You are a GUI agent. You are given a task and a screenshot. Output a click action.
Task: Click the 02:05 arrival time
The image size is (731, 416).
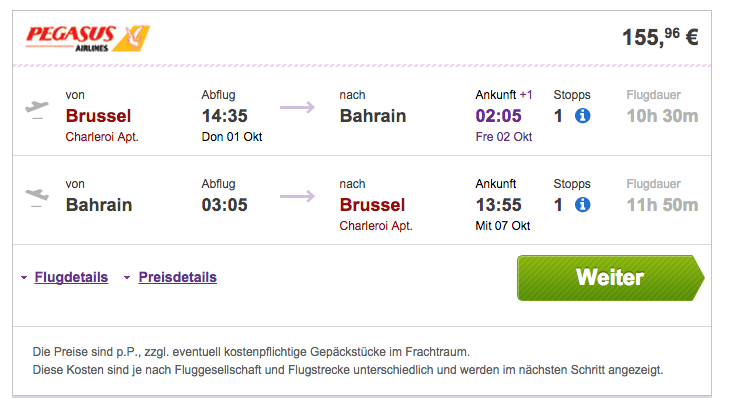click(x=498, y=116)
